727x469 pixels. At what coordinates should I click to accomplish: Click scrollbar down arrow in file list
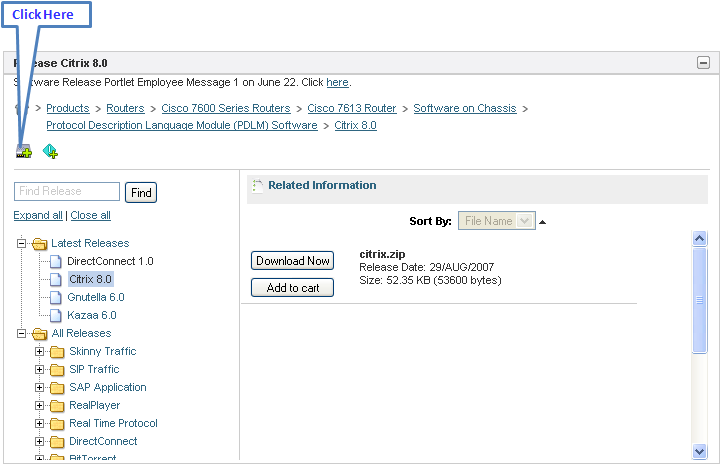click(x=699, y=451)
